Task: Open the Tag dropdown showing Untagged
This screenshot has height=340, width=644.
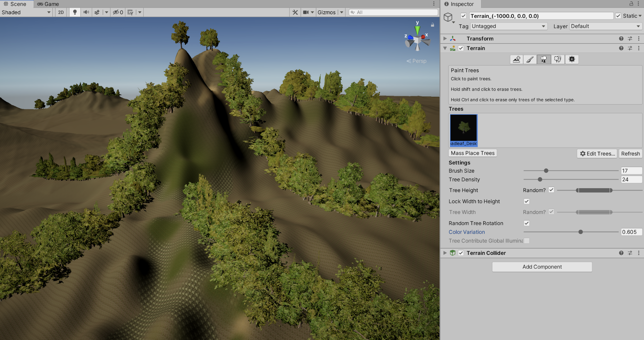Action: (x=508, y=26)
